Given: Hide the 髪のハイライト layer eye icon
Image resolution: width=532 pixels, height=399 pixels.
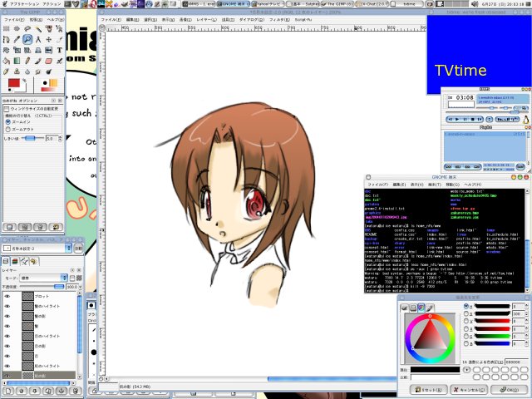Looking at the screenshot, I should click(x=7, y=306).
